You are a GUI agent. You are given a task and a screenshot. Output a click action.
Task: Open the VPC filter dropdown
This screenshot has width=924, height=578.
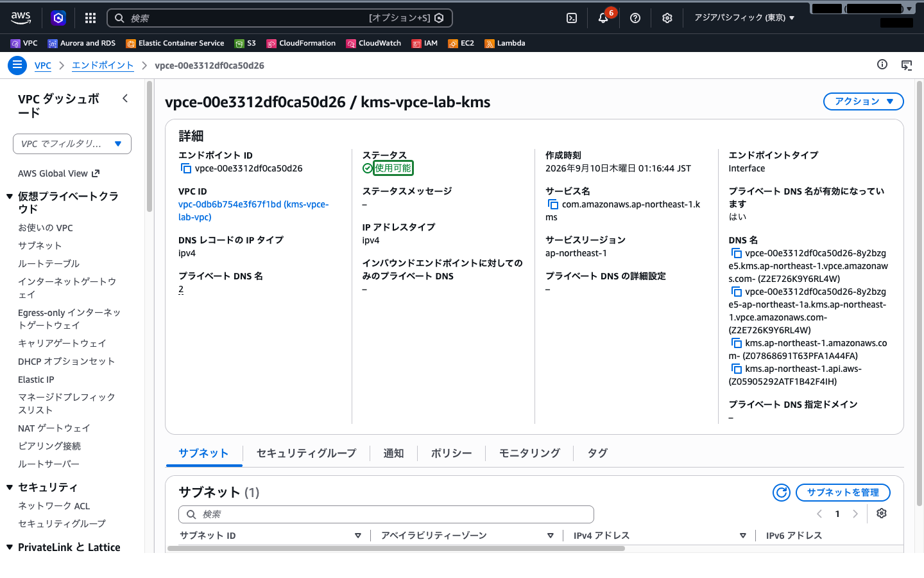pos(72,144)
